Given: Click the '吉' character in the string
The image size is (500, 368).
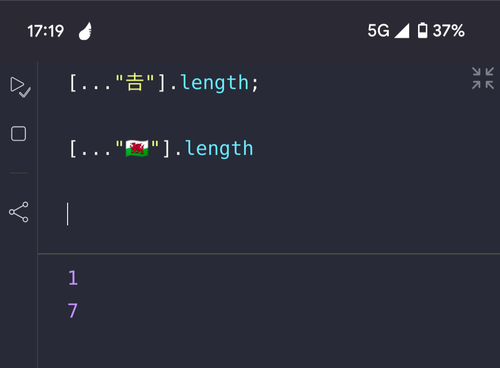Looking at the screenshot, I should click(135, 83).
